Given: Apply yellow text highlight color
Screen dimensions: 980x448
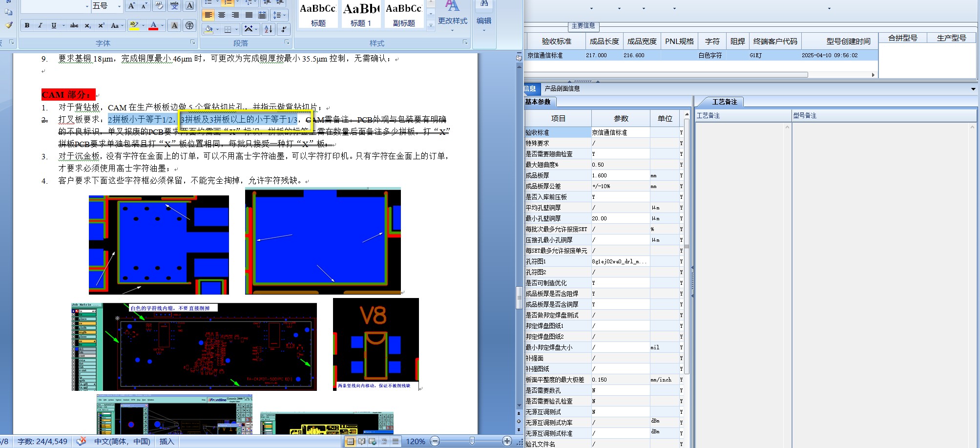Looking at the screenshot, I should [134, 25].
